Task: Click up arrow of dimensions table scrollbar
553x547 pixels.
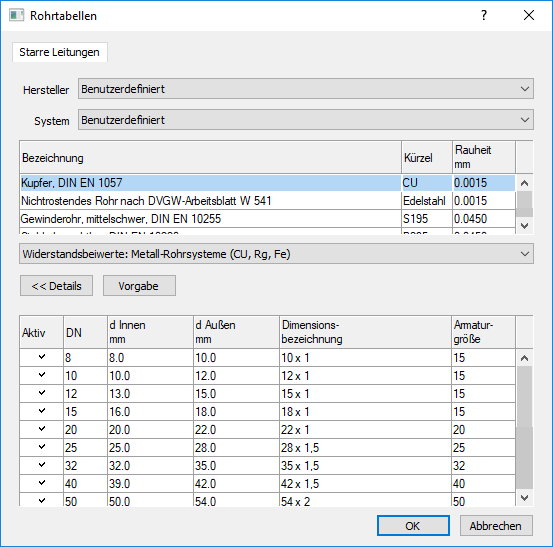Action: click(524, 358)
